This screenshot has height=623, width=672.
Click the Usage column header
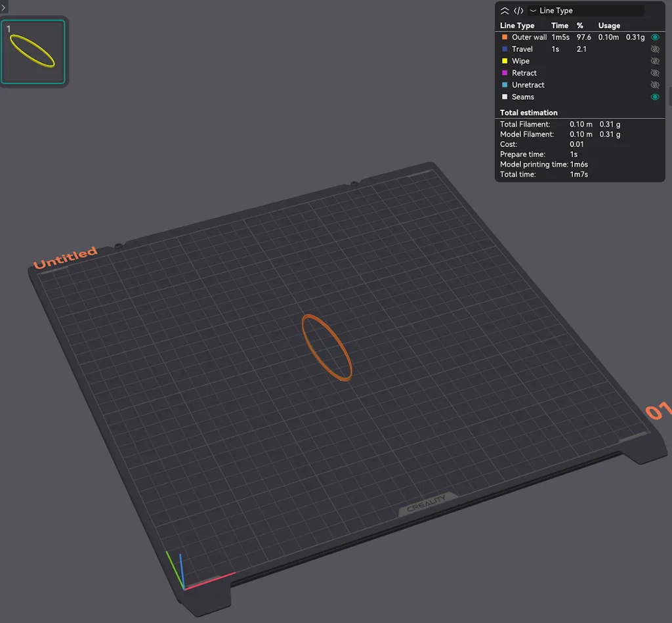tap(609, 26)
